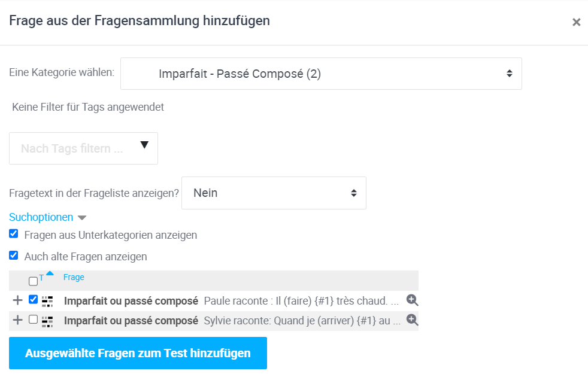
Task: Tick the select-all checkbox in table header
Action: pyautogui.click(x=33, y=281)
